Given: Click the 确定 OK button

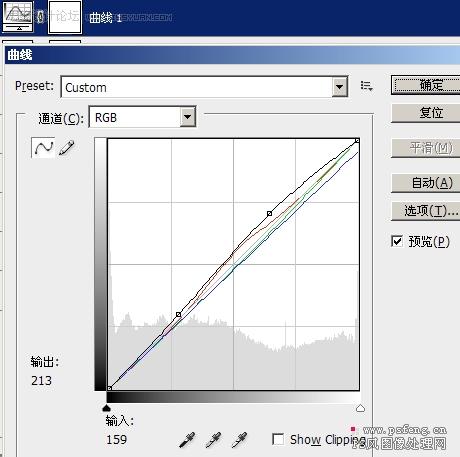Looking at the screenshot, I should coord(426,85).
